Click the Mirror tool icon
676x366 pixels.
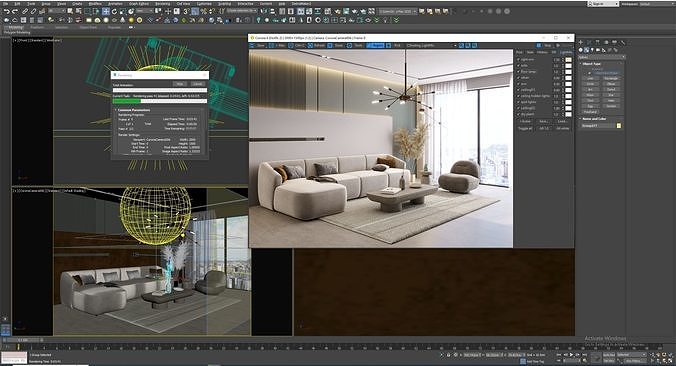coord(263,11)
